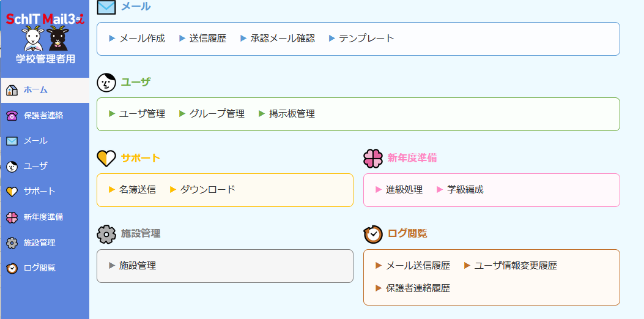Select 名簿送信 under サポート

137,190
